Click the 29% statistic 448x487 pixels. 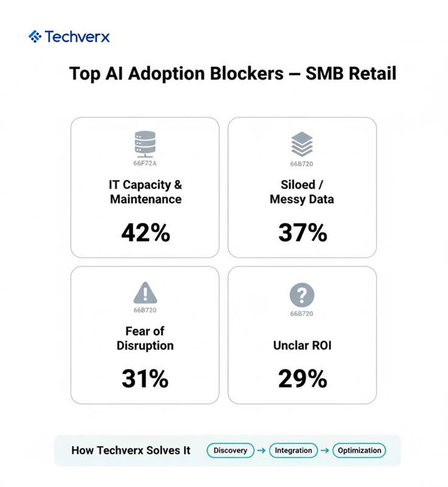(x=302, y=379)
